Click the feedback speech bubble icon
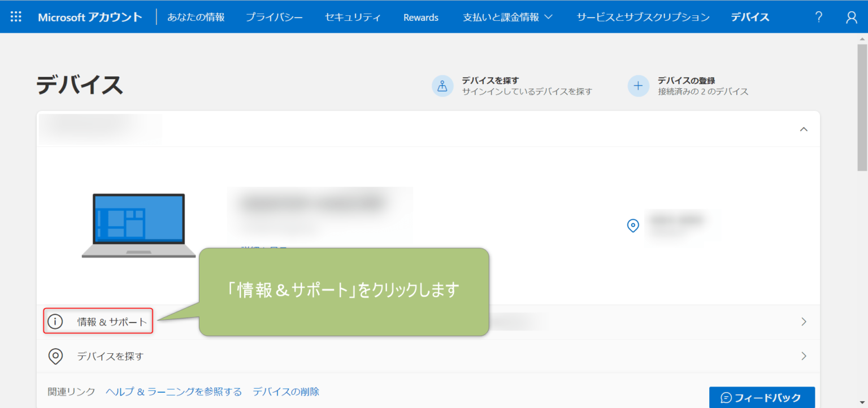868x408 pixels. [726, 397]
